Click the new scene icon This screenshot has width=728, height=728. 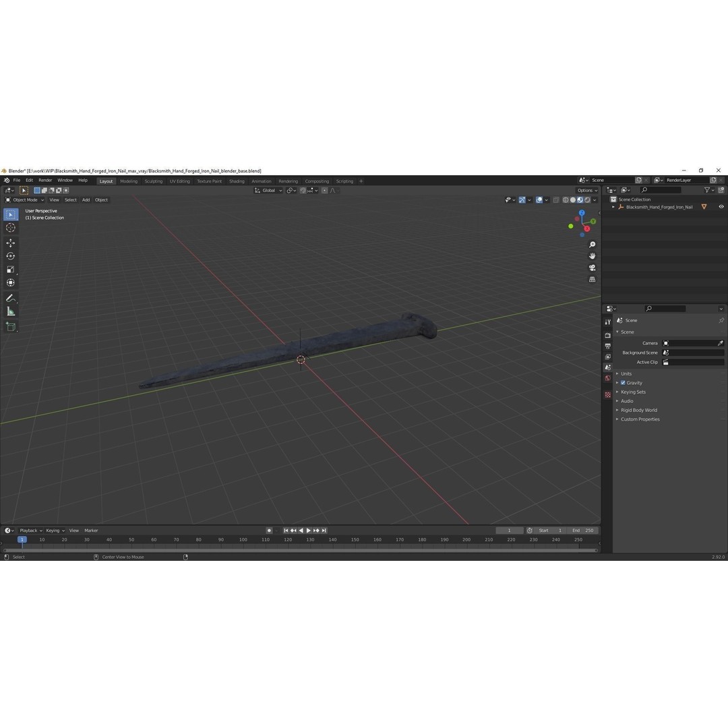(x=638, y=180)
